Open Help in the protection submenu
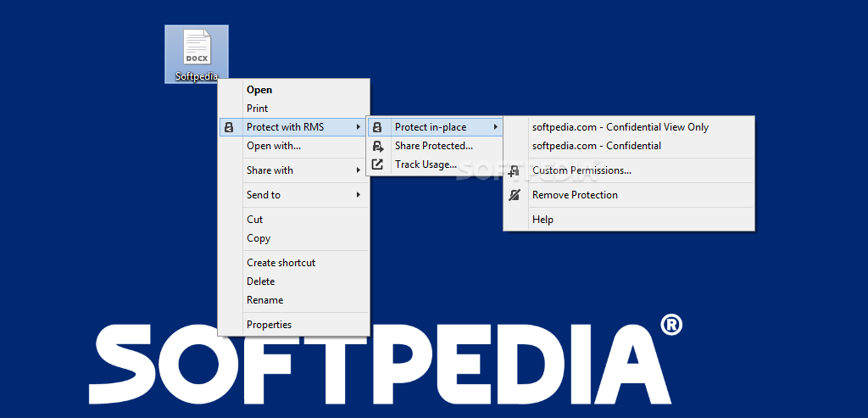Viewport: 868px width, 418px height. point(629,220)
